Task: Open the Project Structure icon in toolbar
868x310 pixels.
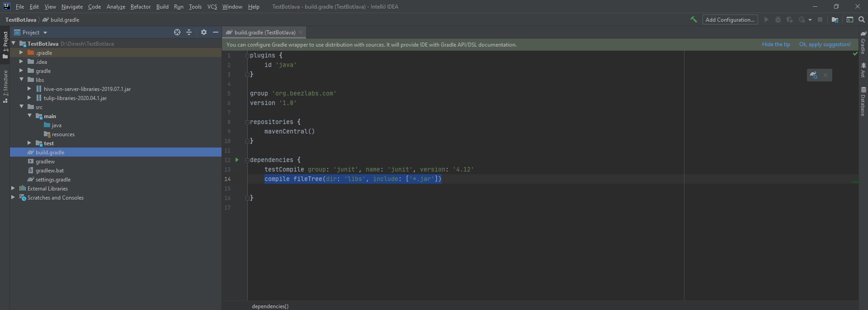Action: pyautogui.click(x=835, y=19)
